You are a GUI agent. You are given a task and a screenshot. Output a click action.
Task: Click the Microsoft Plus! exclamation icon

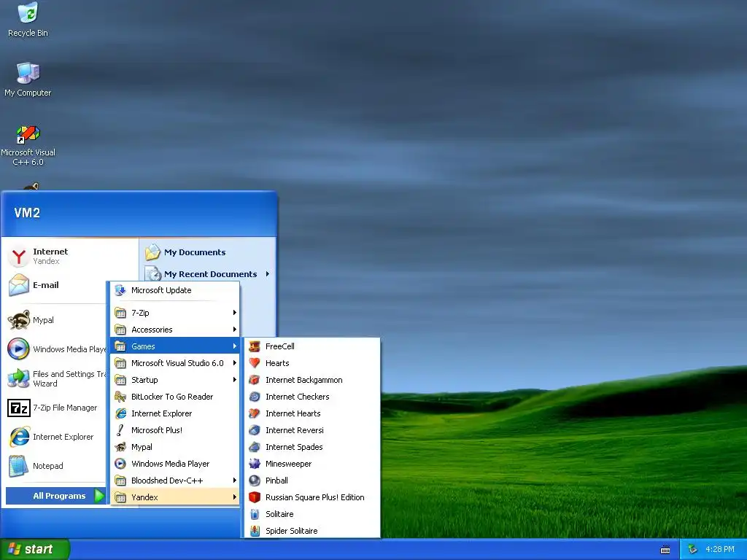120,430
